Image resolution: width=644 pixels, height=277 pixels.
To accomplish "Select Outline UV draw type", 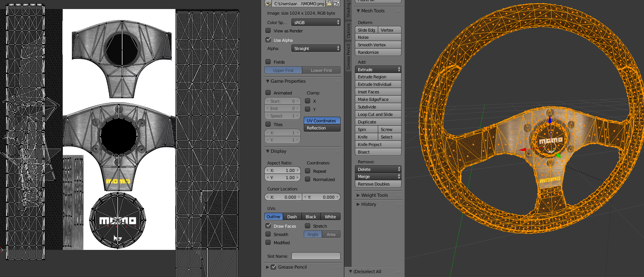I will [x=273, y=217].
